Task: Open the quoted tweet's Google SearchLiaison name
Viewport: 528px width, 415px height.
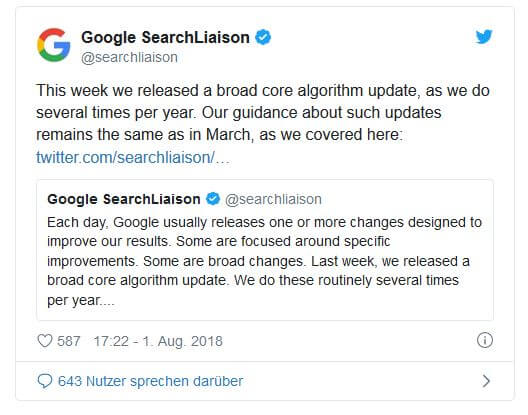Action: pyautogui.click(x=124, y=199)
